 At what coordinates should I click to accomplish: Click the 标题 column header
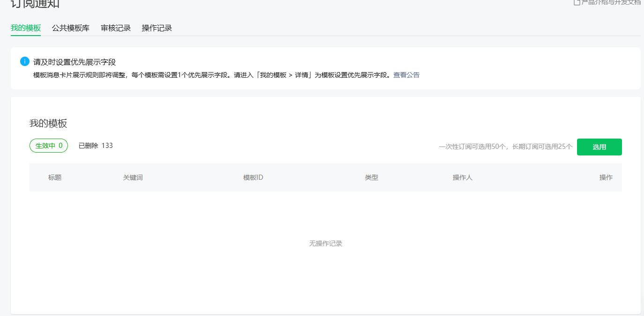coord(55,177)
